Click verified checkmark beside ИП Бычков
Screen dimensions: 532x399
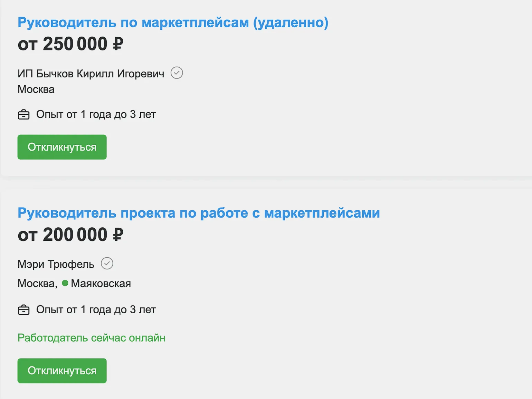177,73
